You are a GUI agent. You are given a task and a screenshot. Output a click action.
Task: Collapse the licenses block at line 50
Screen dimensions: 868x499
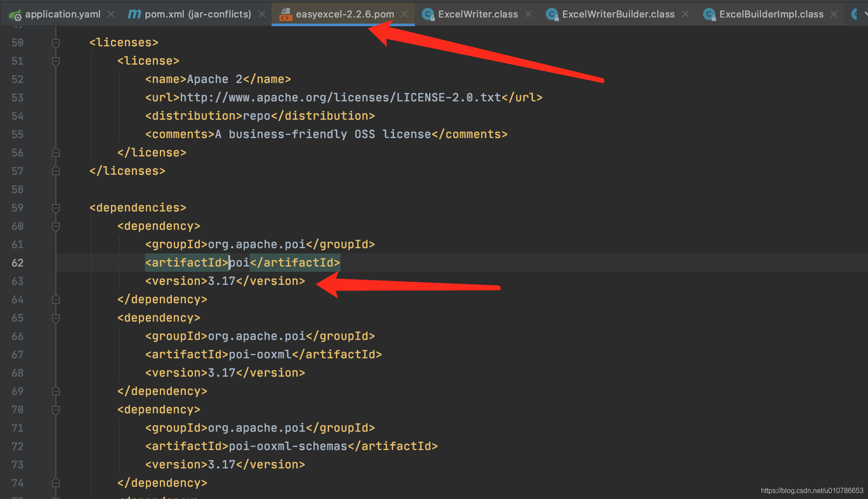56,43
